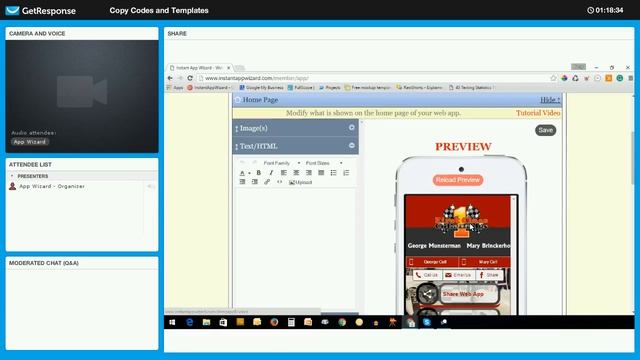Viewport: 640px width, 360px height.
Task: Justify text in the editor
Action: pyautogui.click(x=321, y=173)
